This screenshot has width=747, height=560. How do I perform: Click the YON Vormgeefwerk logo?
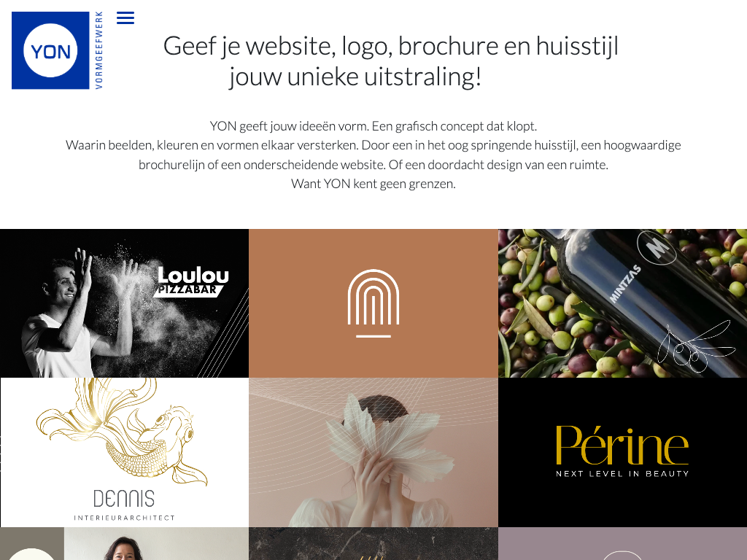(58, 50)
